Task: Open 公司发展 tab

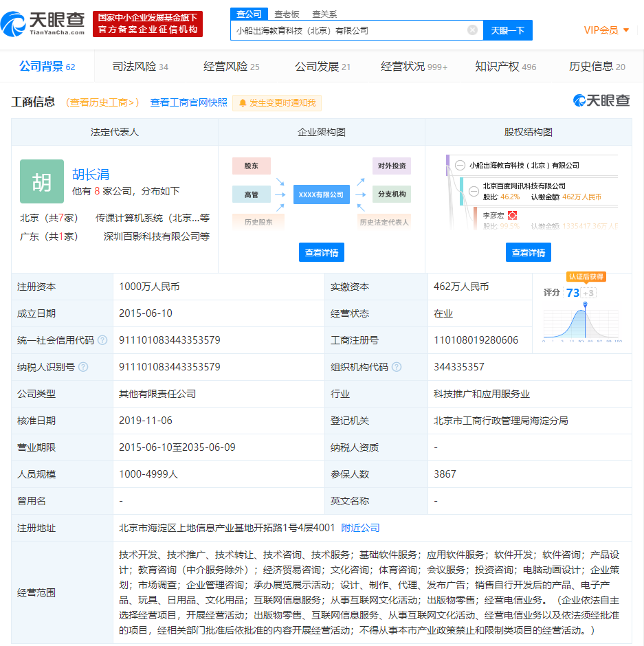Action: pyautogui.click(x=322, y=67)
